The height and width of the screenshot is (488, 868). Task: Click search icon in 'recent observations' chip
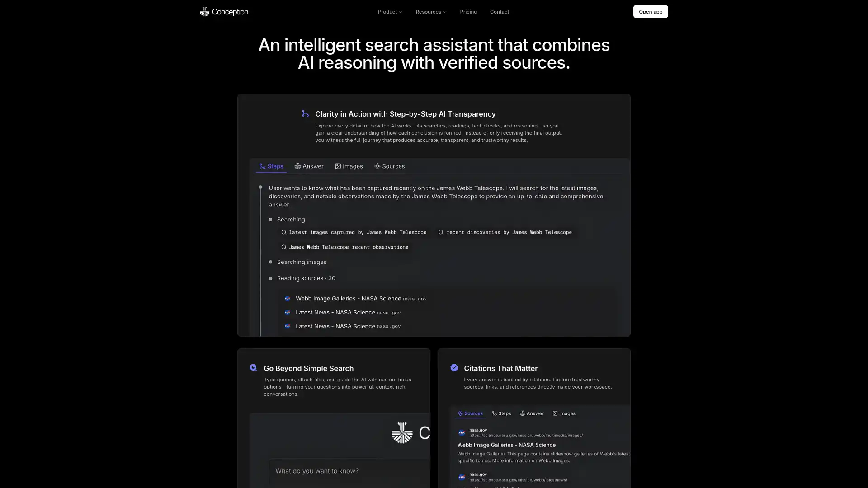click(x=284, y=247)
